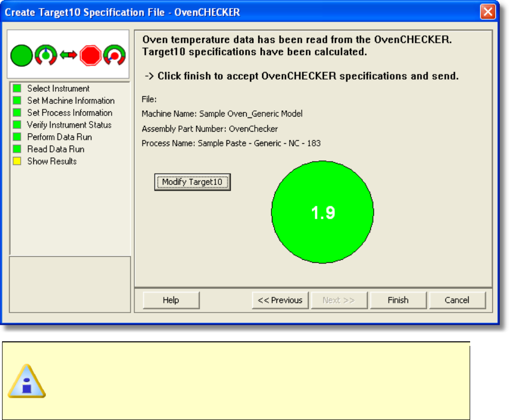Click green square beside Read Data Run
Screen dimensions: 509x420
17,149
